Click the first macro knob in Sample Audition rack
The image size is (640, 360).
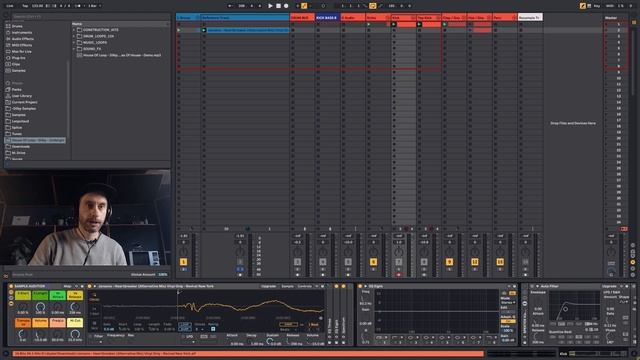coord(22,307)
